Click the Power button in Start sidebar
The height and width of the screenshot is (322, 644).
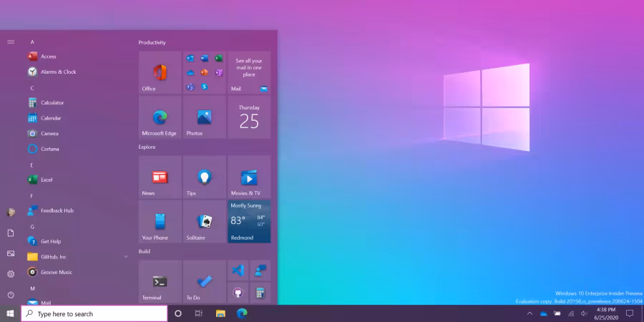[11, 295]
